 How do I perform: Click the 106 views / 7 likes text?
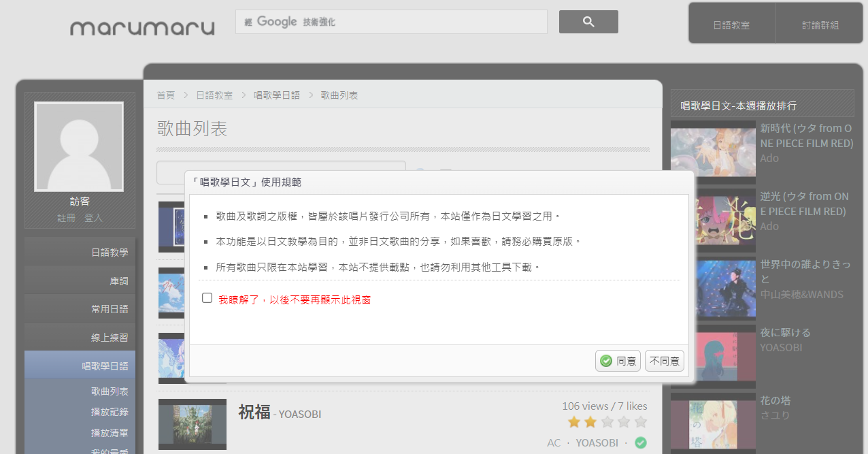(x=605, y=406)
